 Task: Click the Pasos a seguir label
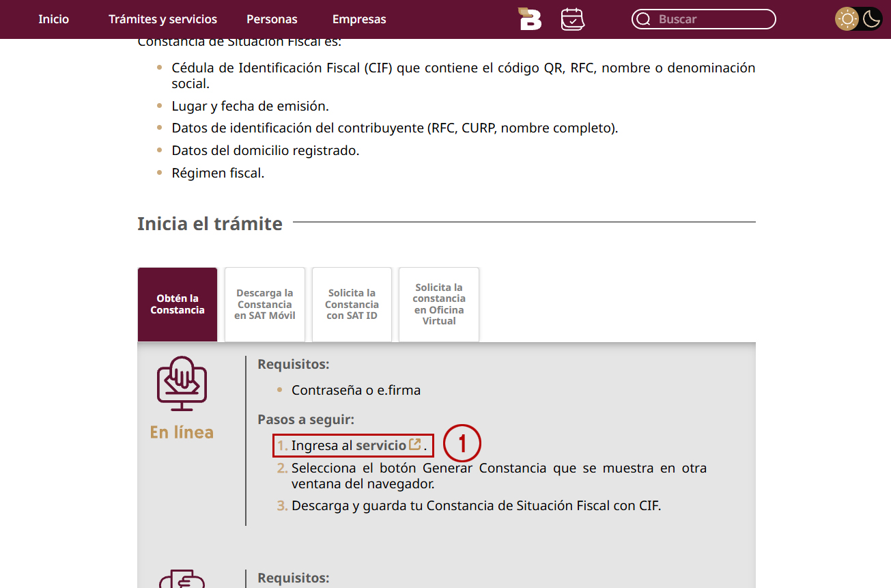point(306,419)
